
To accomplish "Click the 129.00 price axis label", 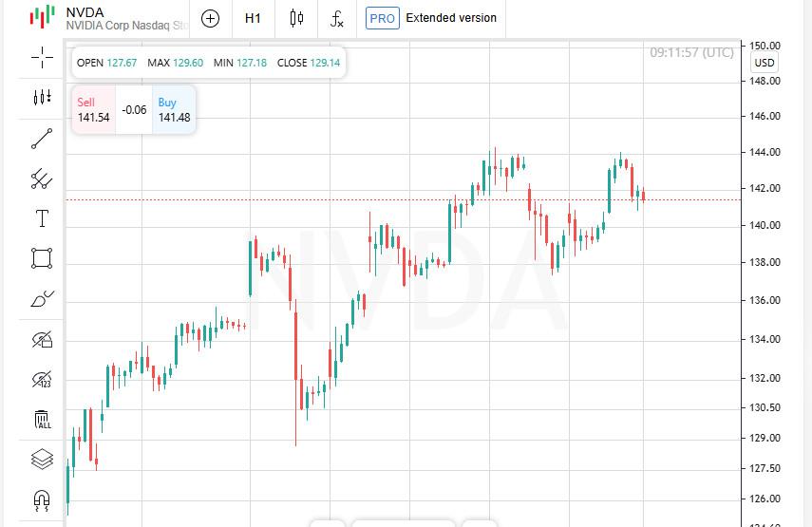I will [x=765, y=438].
